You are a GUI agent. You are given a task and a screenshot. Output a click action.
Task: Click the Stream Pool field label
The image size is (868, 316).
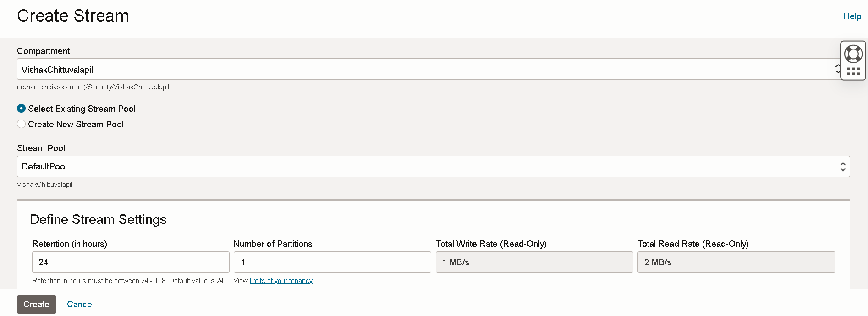coord(41,148)
